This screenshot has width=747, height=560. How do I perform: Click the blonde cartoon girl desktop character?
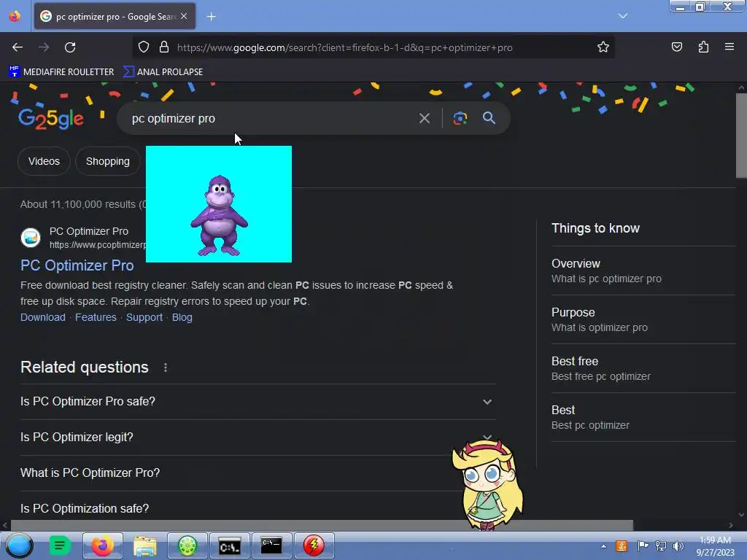[487, 484]
